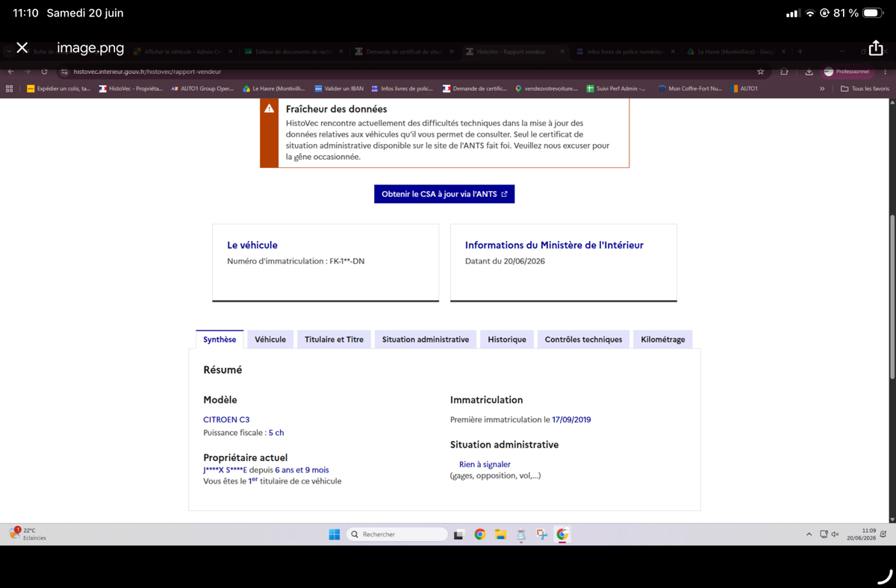Click the Le véhicule card heading
This screenshot has height=588, width=896.
pyautogui.click(x=252, y=245)
